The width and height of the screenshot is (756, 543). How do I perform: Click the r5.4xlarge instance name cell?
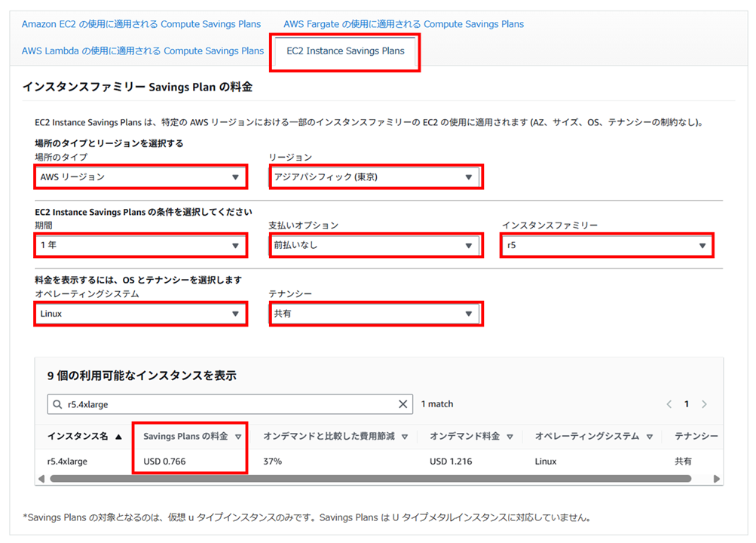[x=67, y=462]
